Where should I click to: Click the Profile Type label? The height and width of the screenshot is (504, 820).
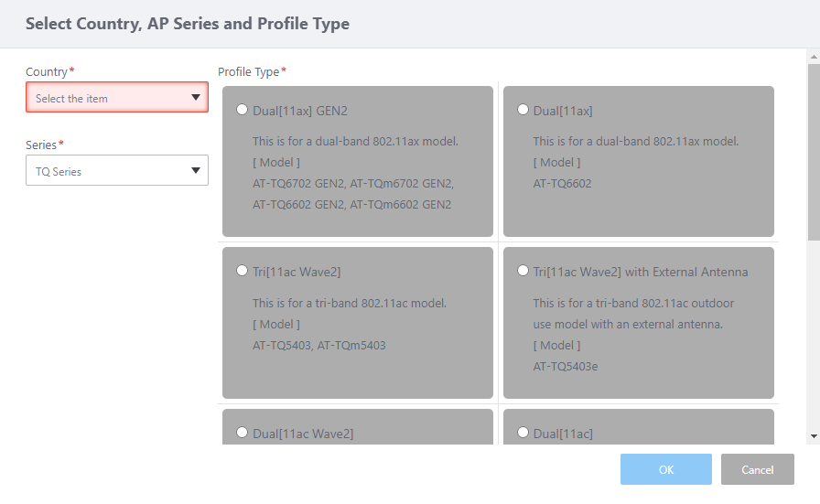pyautogui.click(x=249, y=71)
